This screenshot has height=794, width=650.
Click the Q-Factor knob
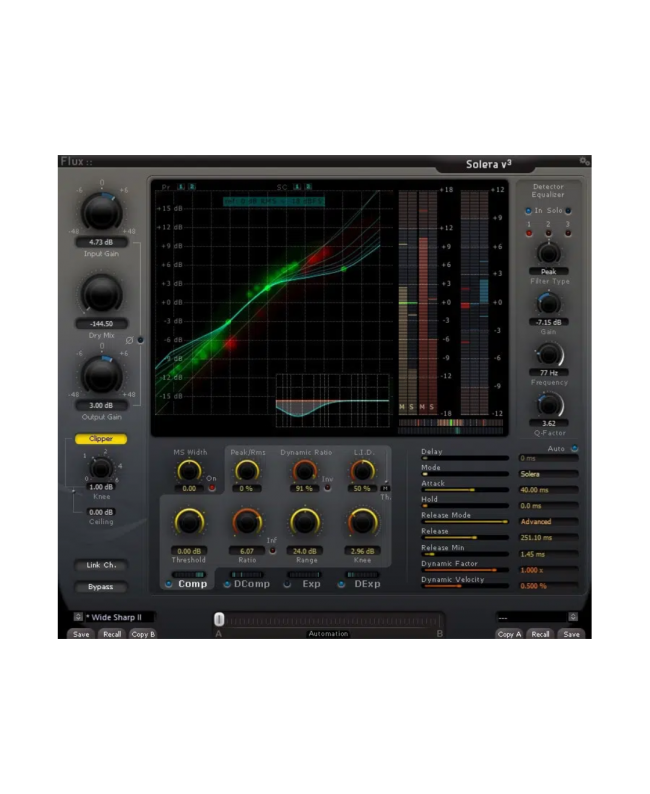pos(549,405)
